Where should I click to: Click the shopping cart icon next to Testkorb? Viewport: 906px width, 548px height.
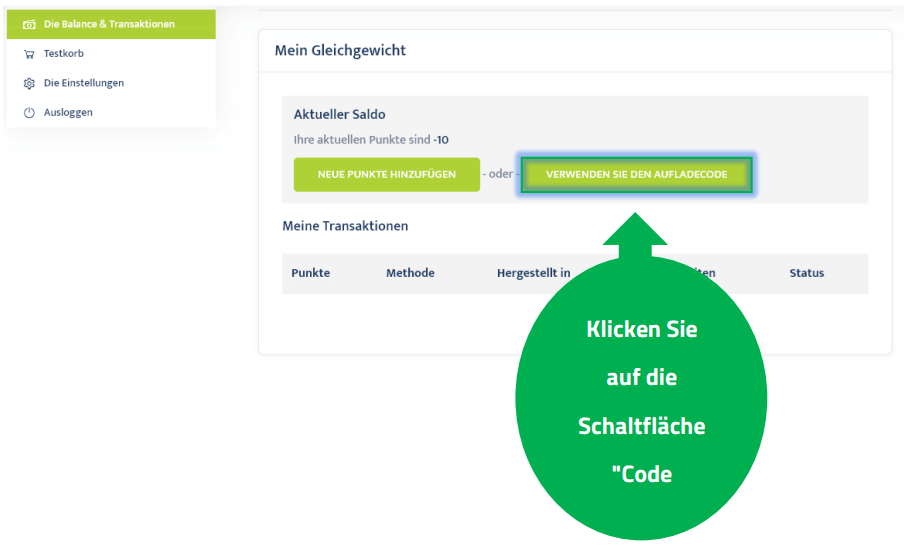tap(29, 54)
